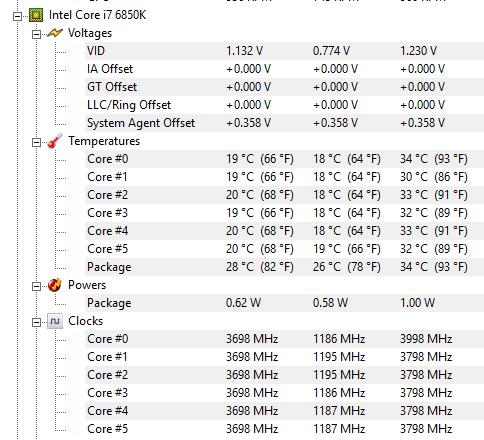Select Core #4 under Temperatures
Viewport: 484px width, 440px height.
coord(284,231)
